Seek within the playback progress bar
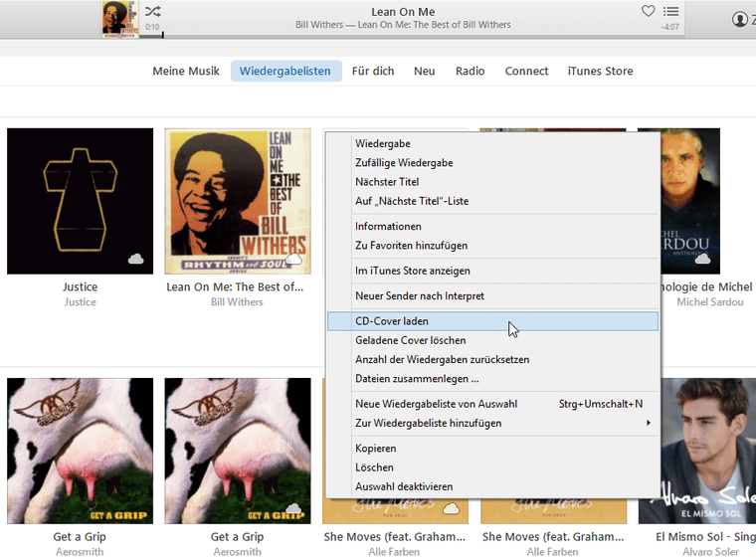The image size is (756, 559). click(x=410, y=36)
